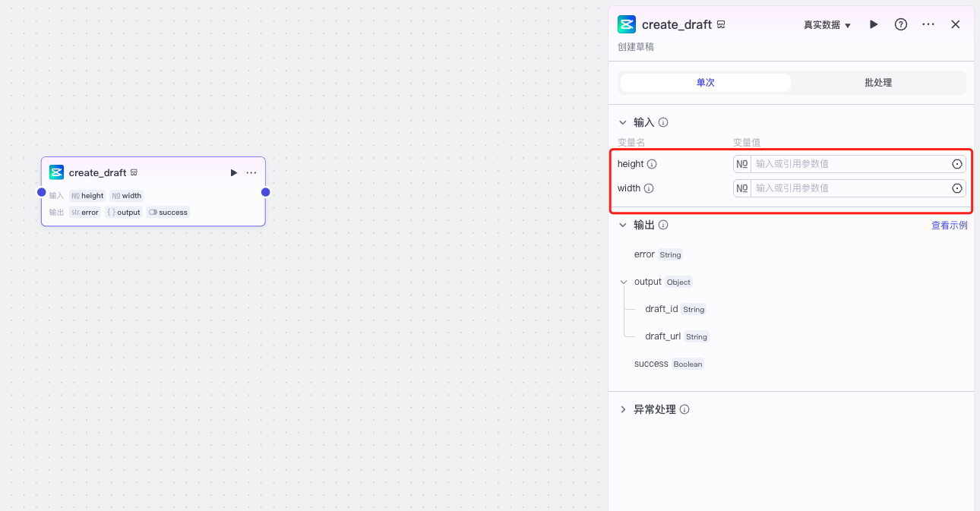Viewport: 980px width, 511px height.
Task: Collapse the 输出 section
Action: pos(623,226)
